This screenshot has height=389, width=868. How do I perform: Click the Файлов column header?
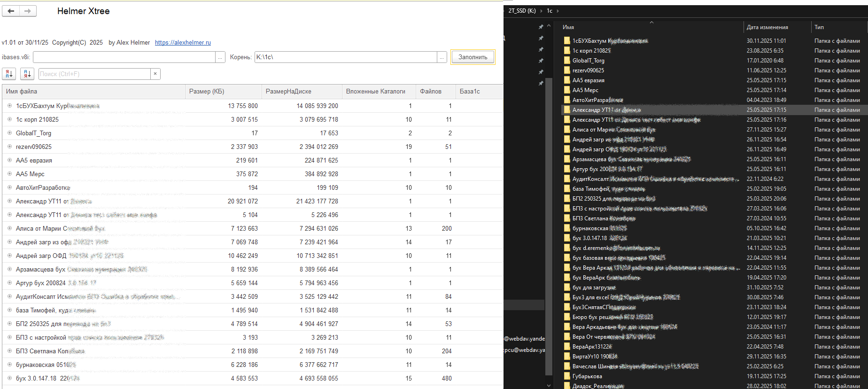431,92
